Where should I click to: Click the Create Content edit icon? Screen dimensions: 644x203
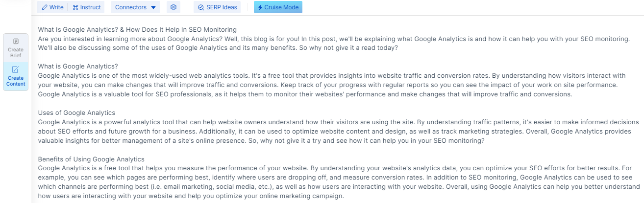click(16, 69)
